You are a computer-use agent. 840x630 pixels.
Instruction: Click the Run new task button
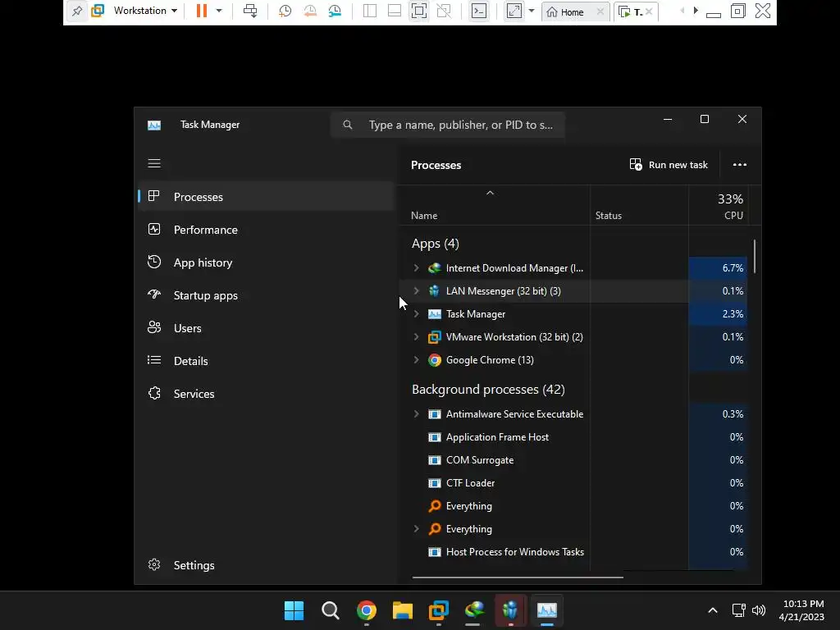pyautogui.click(x=669, y=164)
